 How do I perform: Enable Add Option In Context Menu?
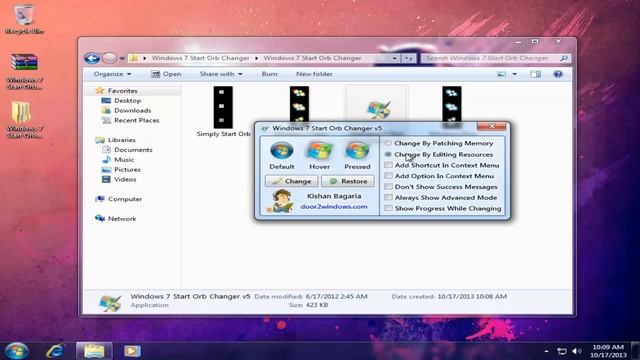tap(440, 176)
